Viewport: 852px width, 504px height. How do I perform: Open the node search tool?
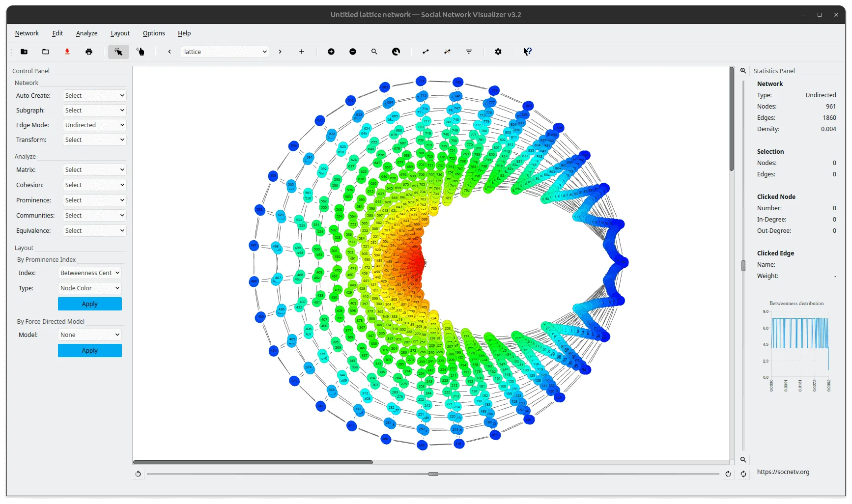[374, 52]
